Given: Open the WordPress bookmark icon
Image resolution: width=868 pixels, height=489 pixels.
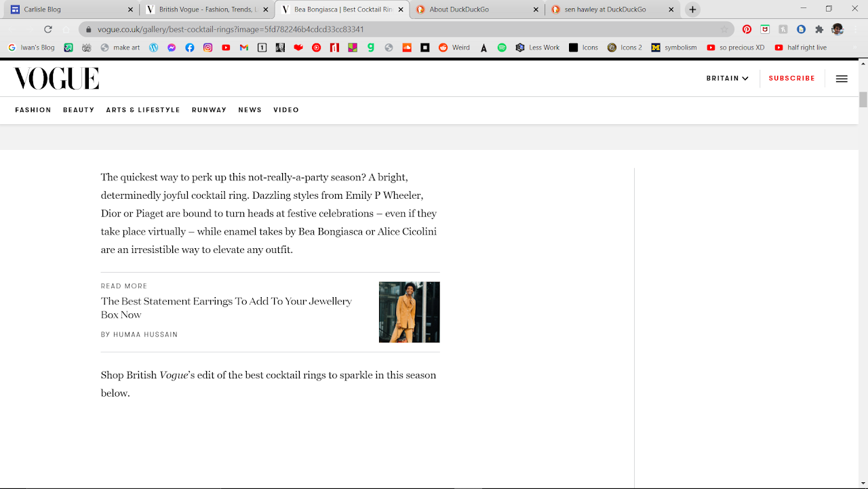Looking at the screenshot, I should (x=154, y=47).
